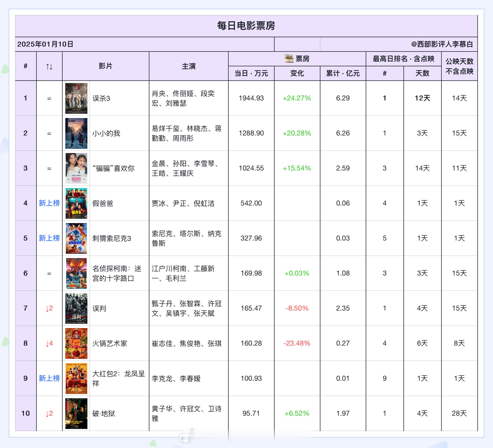Click daily box office 1288.90
Viewport: 493px width, 448px height.
coord(251,133)
